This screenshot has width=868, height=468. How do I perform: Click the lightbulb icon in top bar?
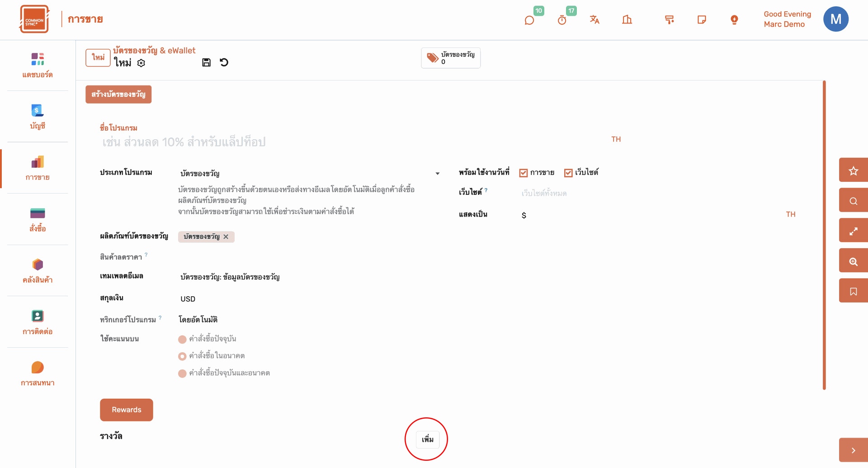[734, 19]
